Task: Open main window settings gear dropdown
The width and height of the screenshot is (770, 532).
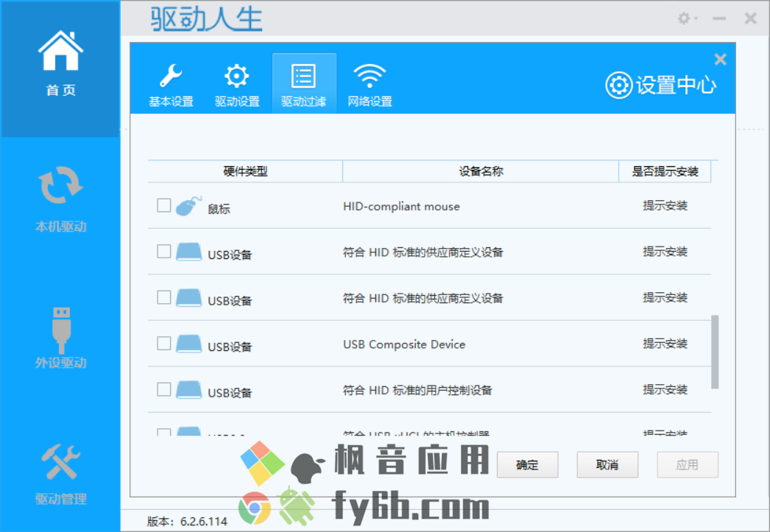Action: pos(687,18)
